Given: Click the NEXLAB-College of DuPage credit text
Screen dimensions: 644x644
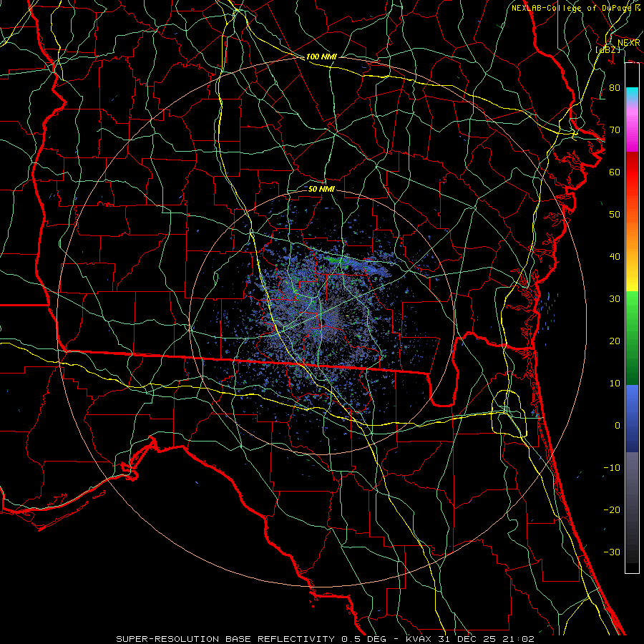Looking at the screenshot, I should tap(575, 8).
